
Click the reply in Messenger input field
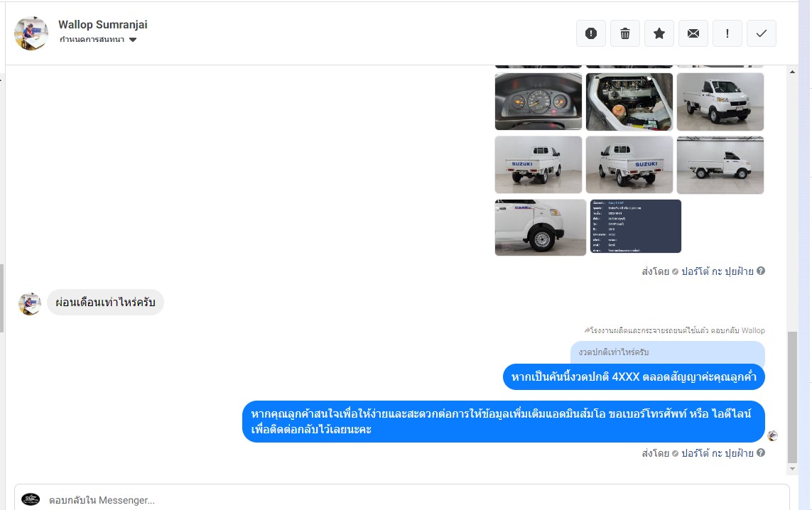pos(402,499)
